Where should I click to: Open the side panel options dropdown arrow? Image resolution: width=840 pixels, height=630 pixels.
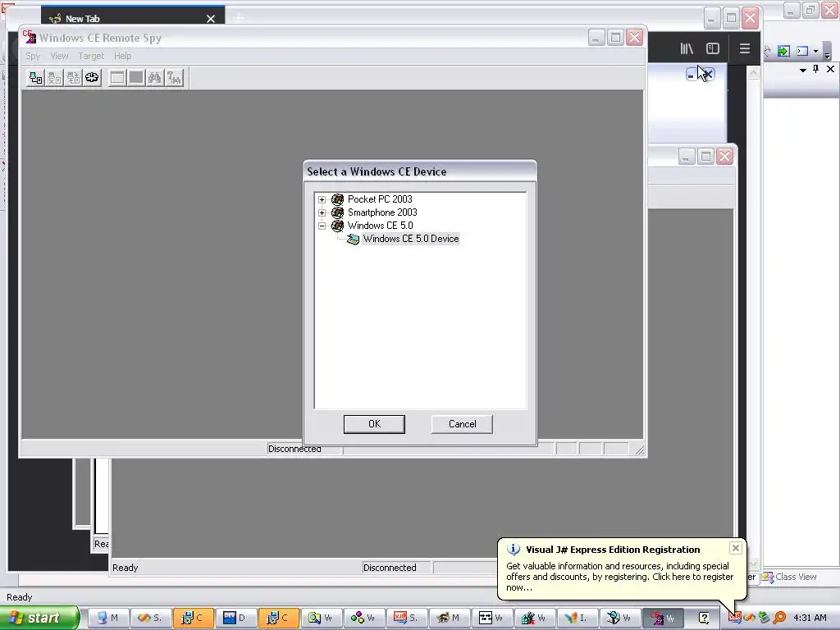pyautogui.click(x=802, y=70)
